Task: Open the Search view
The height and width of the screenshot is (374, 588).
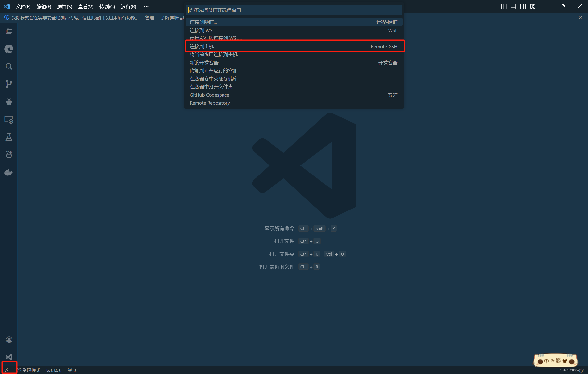Action: (9, 66)
